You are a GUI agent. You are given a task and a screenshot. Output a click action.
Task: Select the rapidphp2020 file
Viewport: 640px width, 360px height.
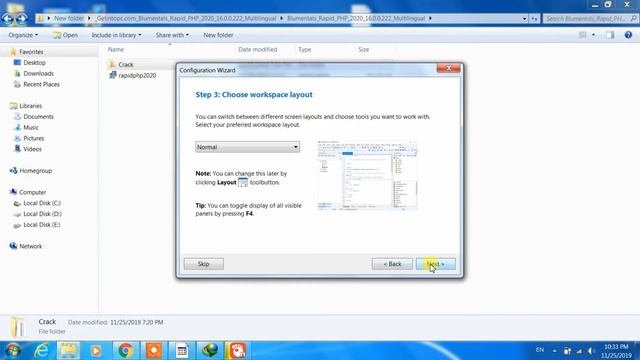point(137,76)
